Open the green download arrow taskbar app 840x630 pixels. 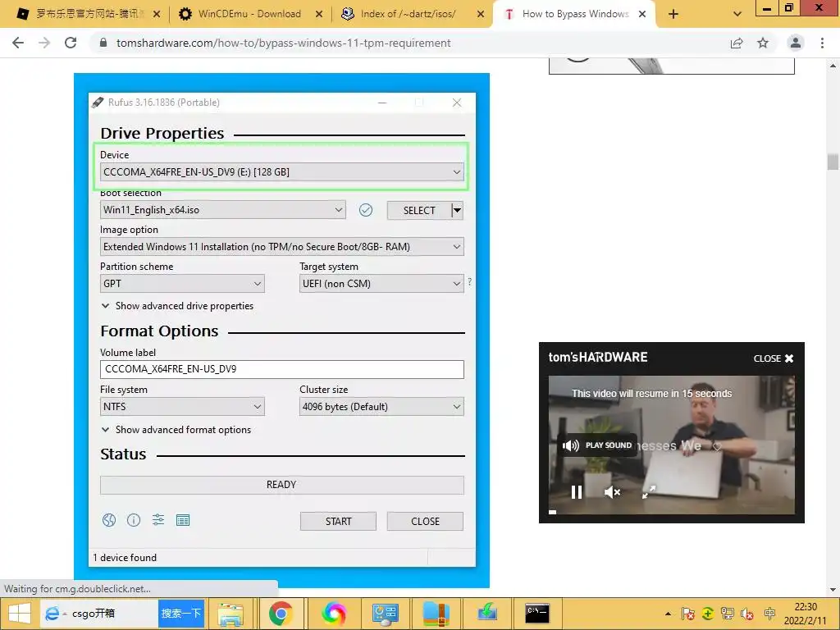coord(487,614)
